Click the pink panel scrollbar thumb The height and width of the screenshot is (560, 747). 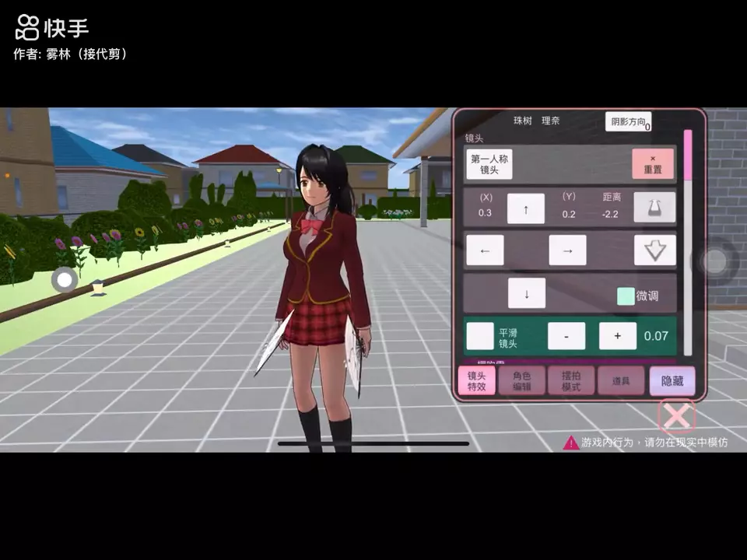[x=688, y=155]
